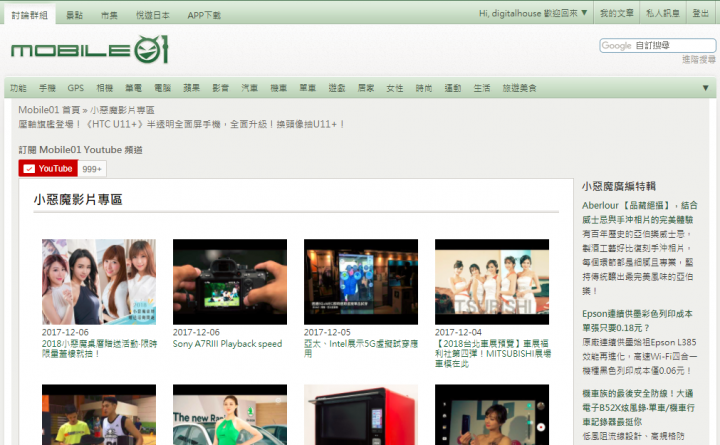The height and width of the screenshot is (445, 720).
Task: Focus the Google custom search field
Action: click(x=658, y=45)
